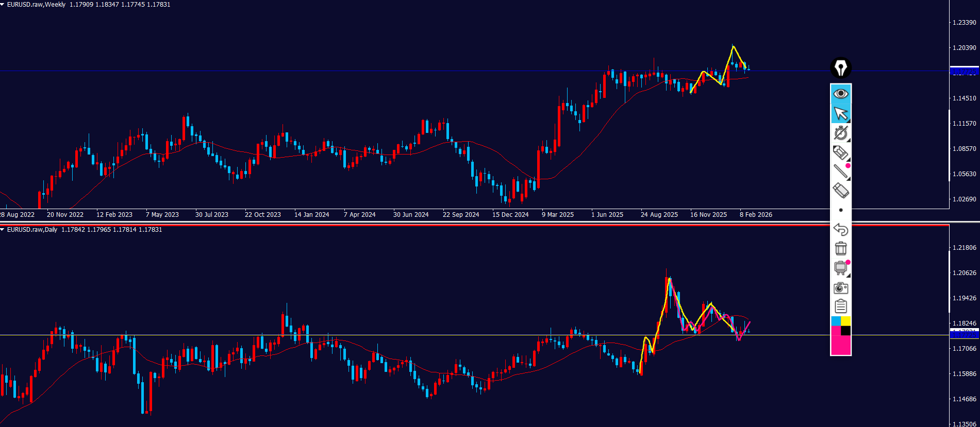Open the clipboard icon
Screen dimensions: 980x427
click(840, 306)
